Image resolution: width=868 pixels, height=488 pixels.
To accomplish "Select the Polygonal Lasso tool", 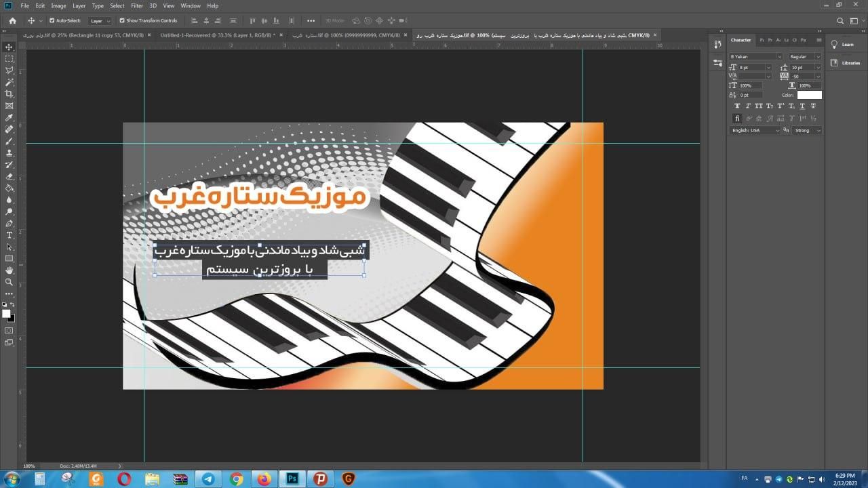I will click(9, 70).
